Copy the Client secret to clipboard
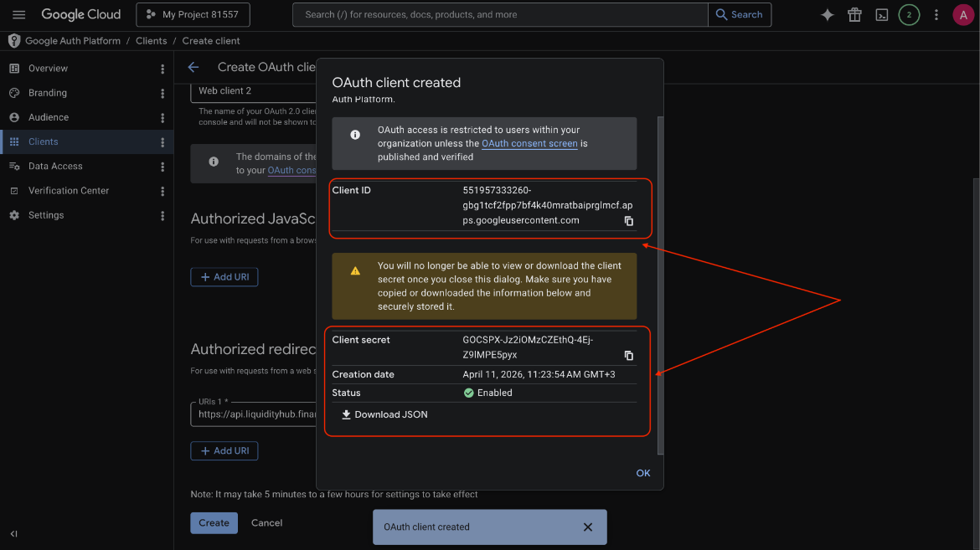This screenshot has height=550, width=980. 629,355
